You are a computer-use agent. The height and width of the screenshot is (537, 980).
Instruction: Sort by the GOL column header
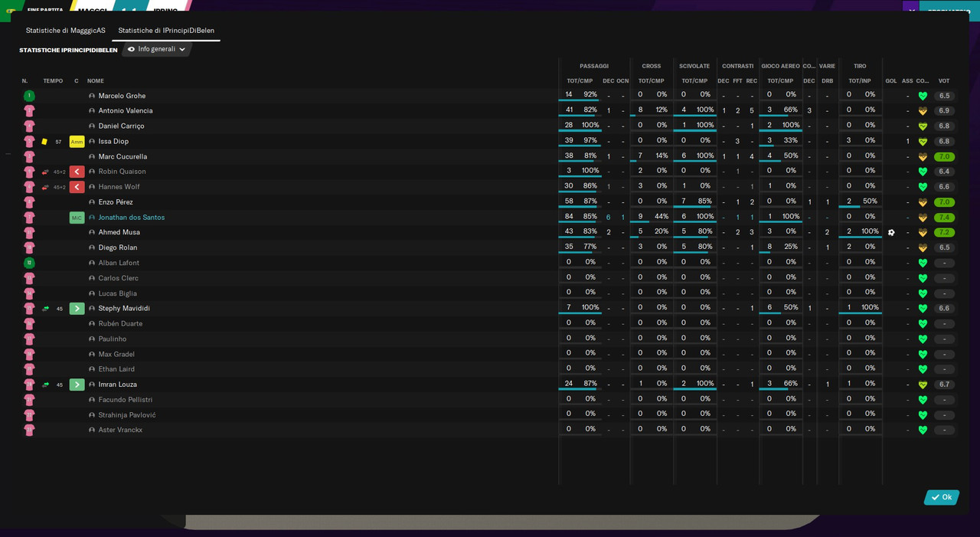pyautogui.click(x=891, y=81)
